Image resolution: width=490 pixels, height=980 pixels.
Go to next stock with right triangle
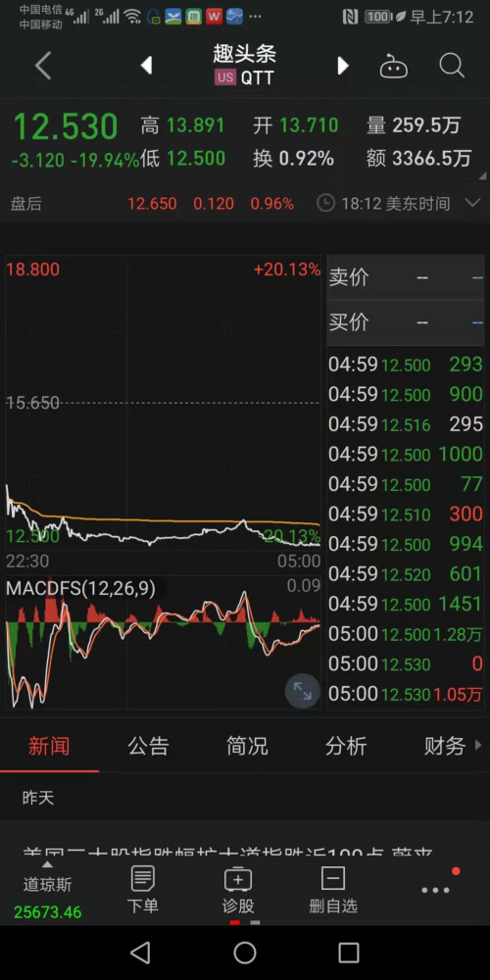pyautogui.click(x=342, y=65)
